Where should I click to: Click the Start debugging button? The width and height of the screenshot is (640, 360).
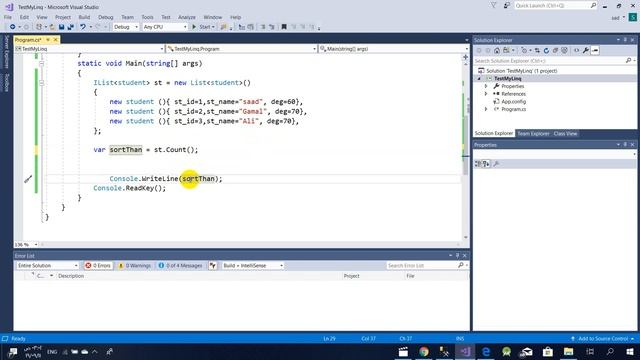click(203, 27)
